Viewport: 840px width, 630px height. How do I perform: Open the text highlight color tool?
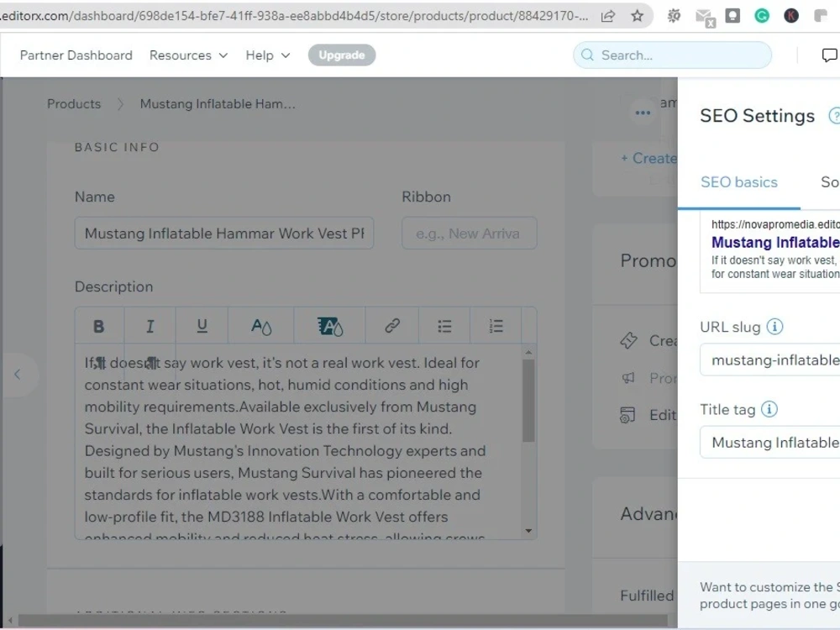click(330, 326)
